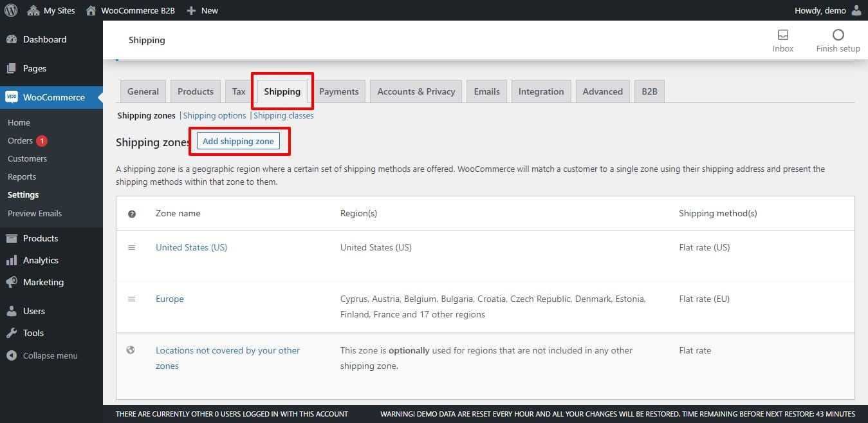Open the Finish setup tasks
Image resolution: width=868 pixels, height=423 pixels.
click(838, 40)
